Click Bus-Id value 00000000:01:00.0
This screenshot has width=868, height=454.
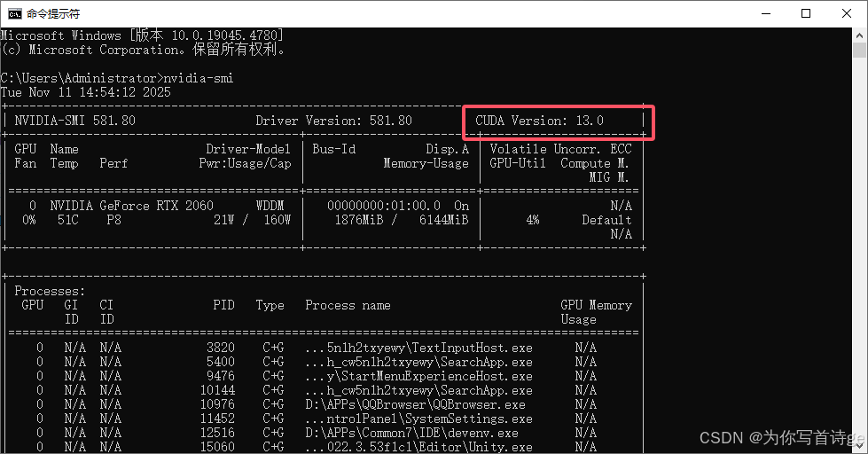coord(384,206)
